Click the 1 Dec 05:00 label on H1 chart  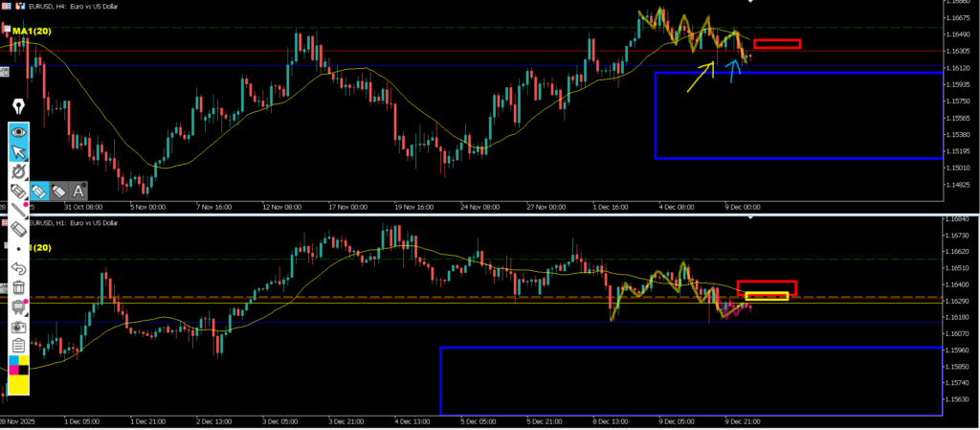pyautogui.click(x=82, y=422)
